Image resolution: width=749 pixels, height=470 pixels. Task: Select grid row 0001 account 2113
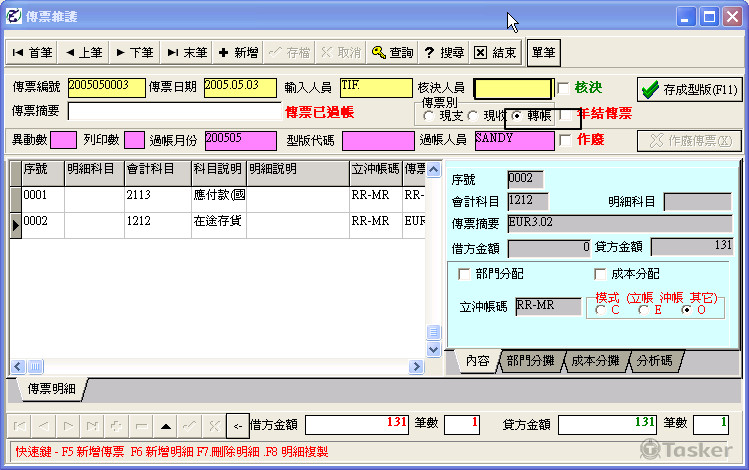(217, 199)
